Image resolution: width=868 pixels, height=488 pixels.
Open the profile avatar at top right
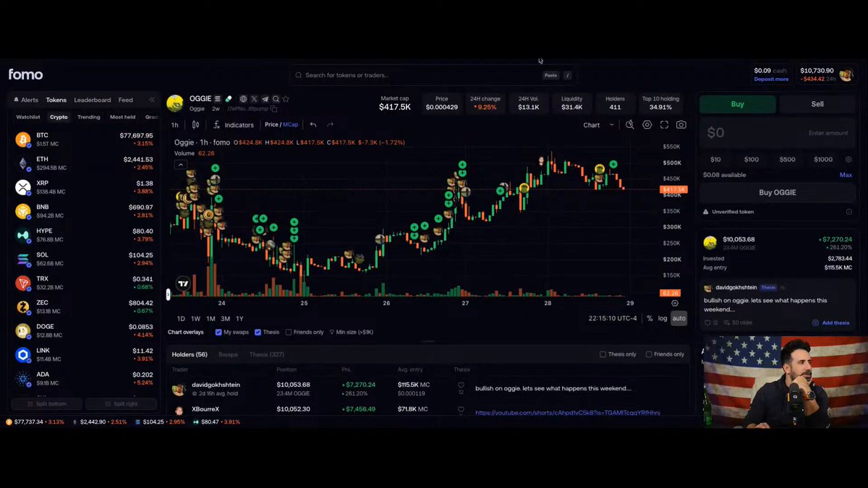[x=846, y=74]
